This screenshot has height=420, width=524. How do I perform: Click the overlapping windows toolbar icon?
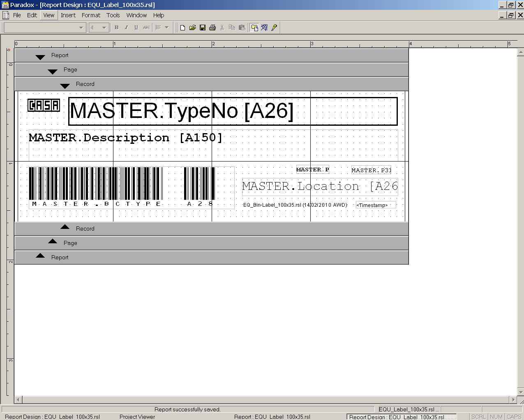(254, 28)
